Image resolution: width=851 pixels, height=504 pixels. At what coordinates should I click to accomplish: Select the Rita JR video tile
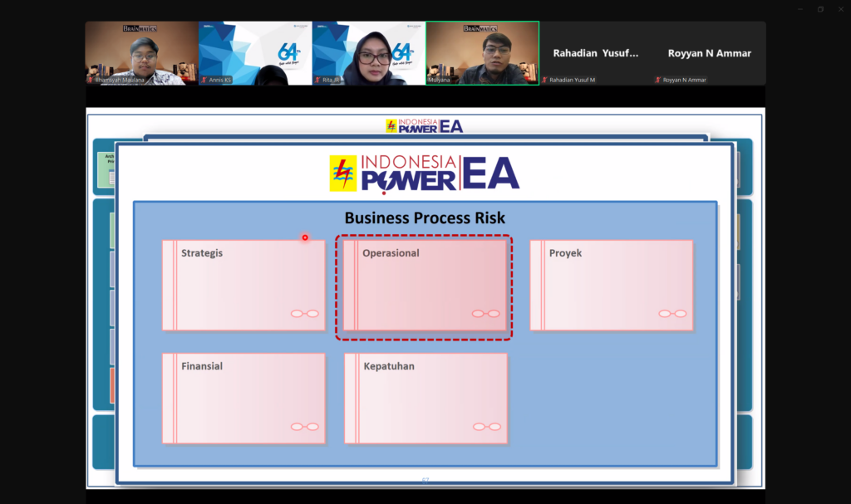[369, 51]
